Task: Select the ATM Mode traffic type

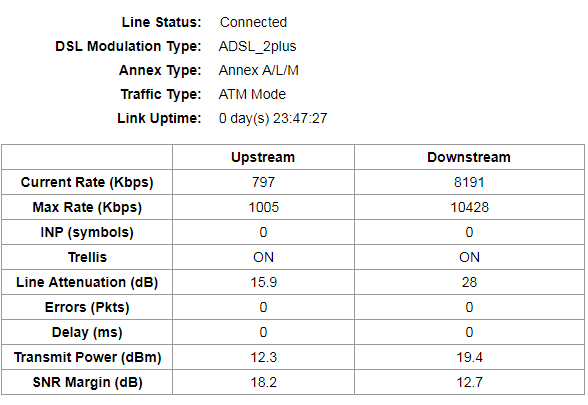Action: click(252, 94)
